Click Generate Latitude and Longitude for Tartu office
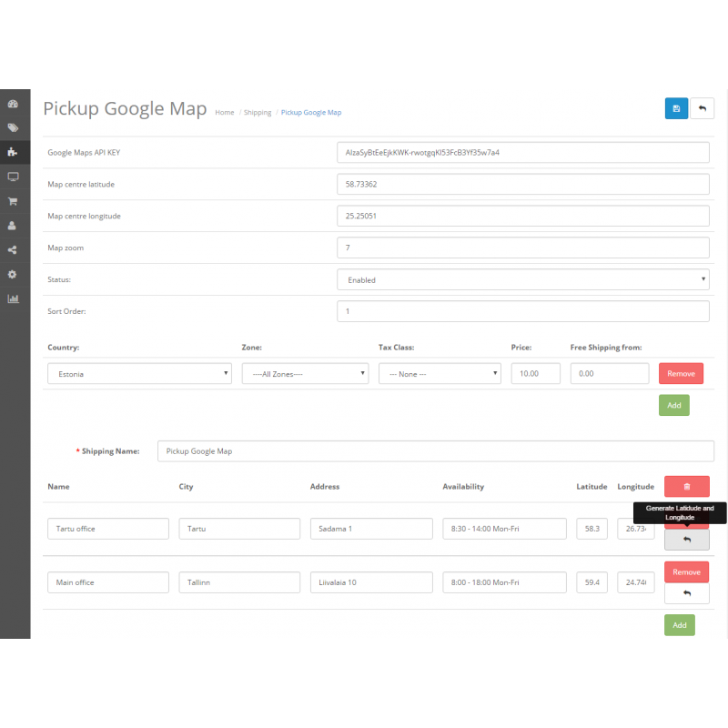Image resolution: width=728 pixels, height=728 pixels. [x=686, y=539]
